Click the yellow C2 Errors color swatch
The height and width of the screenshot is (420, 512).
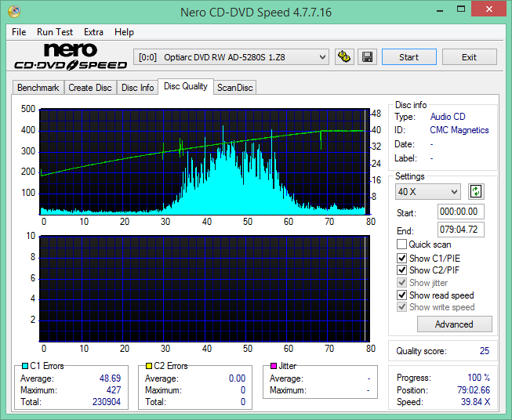point(149,366)
